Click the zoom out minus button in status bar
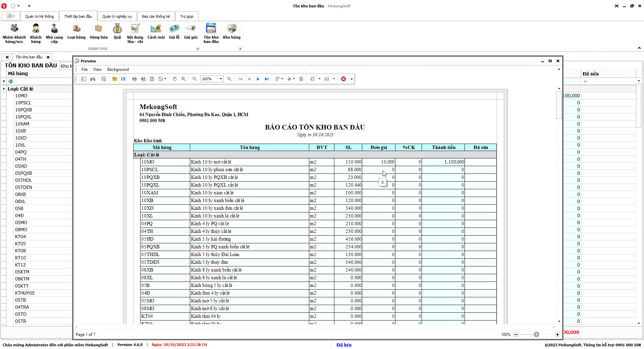 tap(516, 335)
